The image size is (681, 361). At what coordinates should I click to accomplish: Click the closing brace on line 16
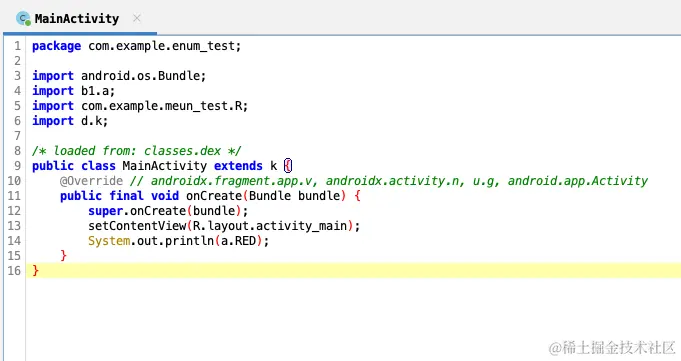[36, 271]
